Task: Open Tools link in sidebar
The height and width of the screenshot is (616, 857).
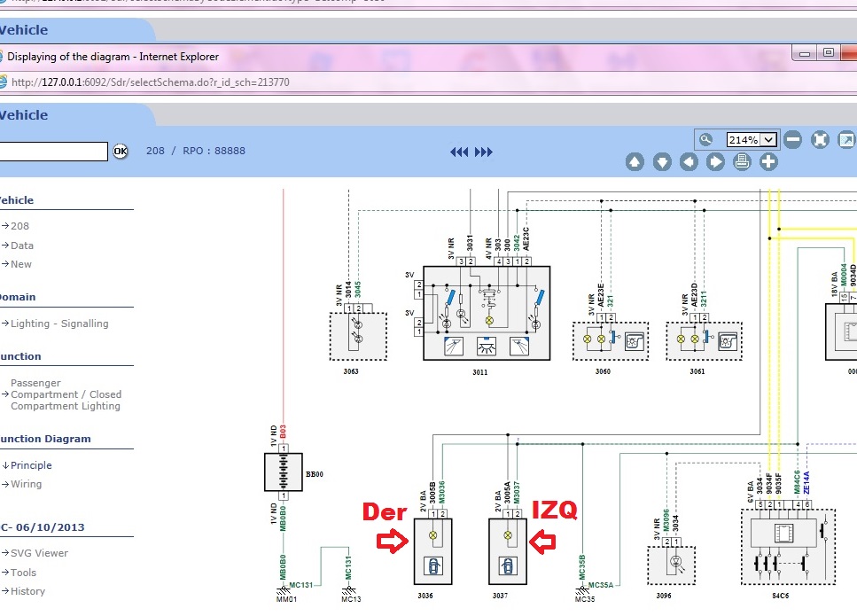Action: click(x=23, y=573)
